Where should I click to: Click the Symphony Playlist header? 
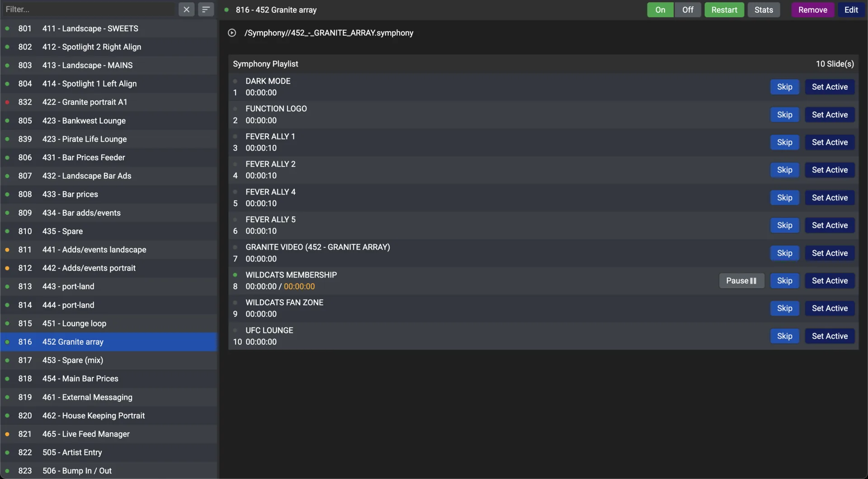pos(265,64)
